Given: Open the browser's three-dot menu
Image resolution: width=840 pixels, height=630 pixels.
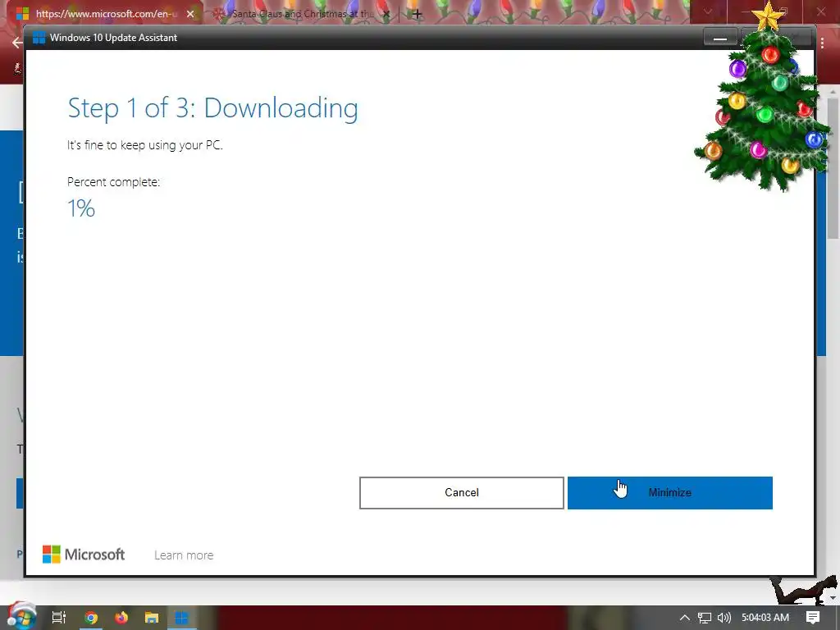Looking at the screenshot, I should [x=823, y=43].
